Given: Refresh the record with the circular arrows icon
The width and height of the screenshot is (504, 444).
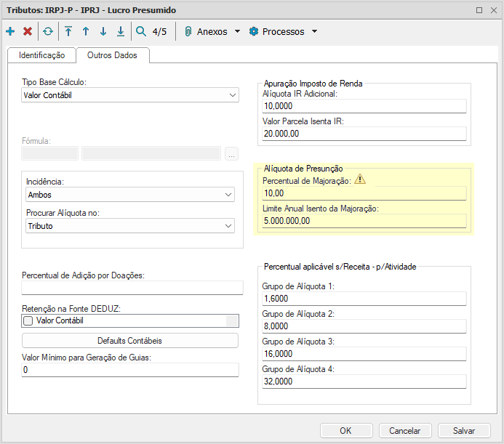Looking at the screenshot, I should tap(48, 31).
